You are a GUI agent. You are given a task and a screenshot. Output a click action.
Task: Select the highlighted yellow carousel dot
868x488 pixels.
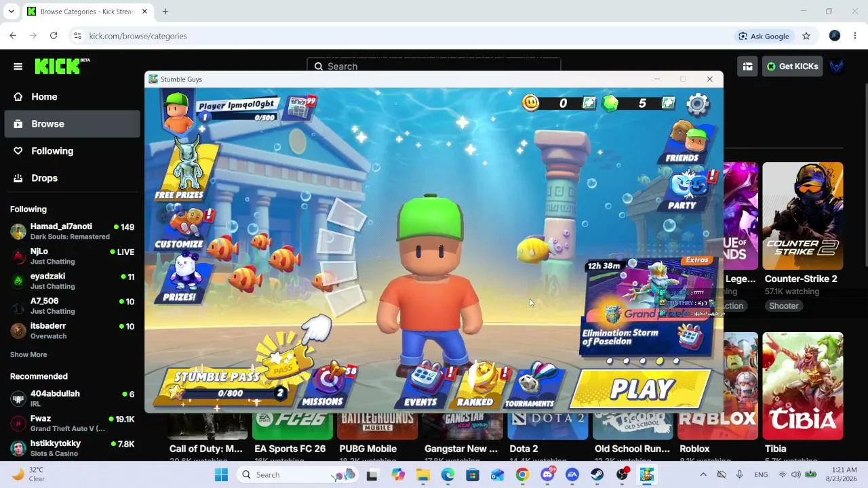[660, 361]
